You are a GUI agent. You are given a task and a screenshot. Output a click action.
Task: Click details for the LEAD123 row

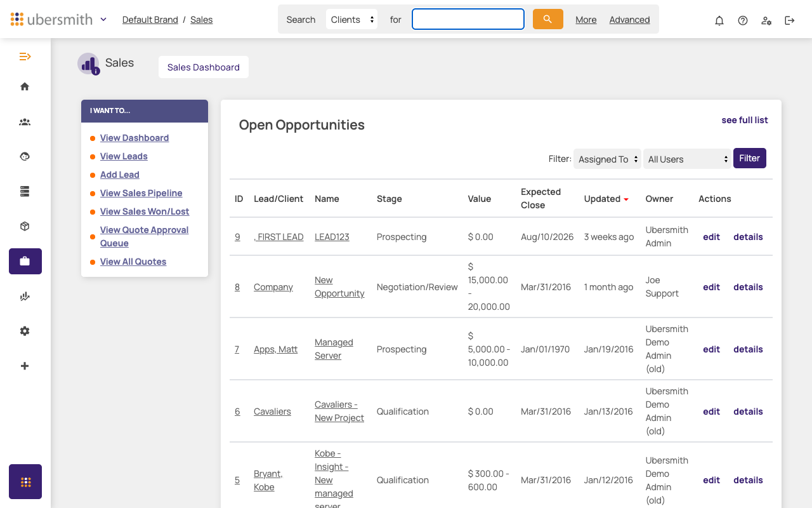[x=749, y=237]
